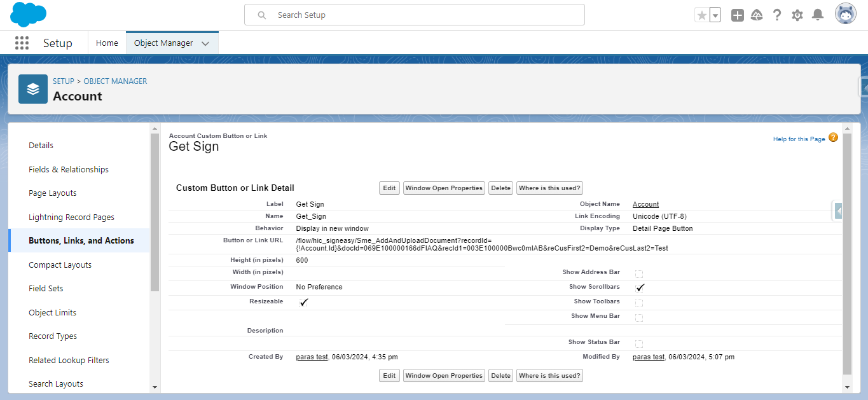
Task: Open Lightning Record Pages
Action: (x=72, y=217)
